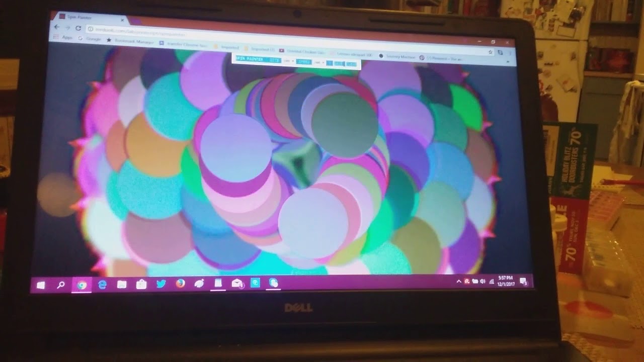Click the SPEED label in Spin Painter toolbar
The width and height of the screenshot is (644, 362).
[303, 62]
